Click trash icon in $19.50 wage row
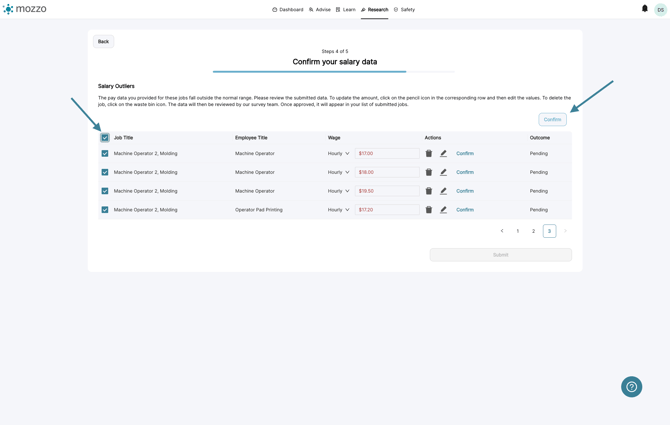 pyautogui.click(x=429, y=191)
